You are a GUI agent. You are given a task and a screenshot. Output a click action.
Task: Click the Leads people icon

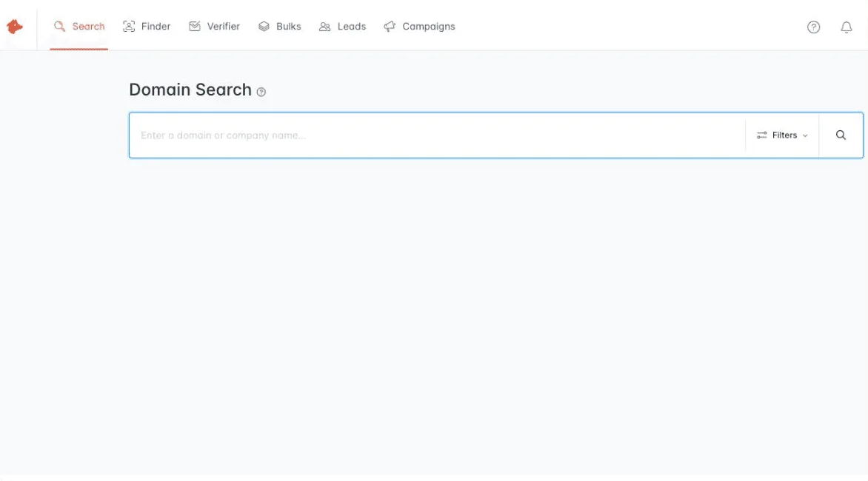pos(324,26)
